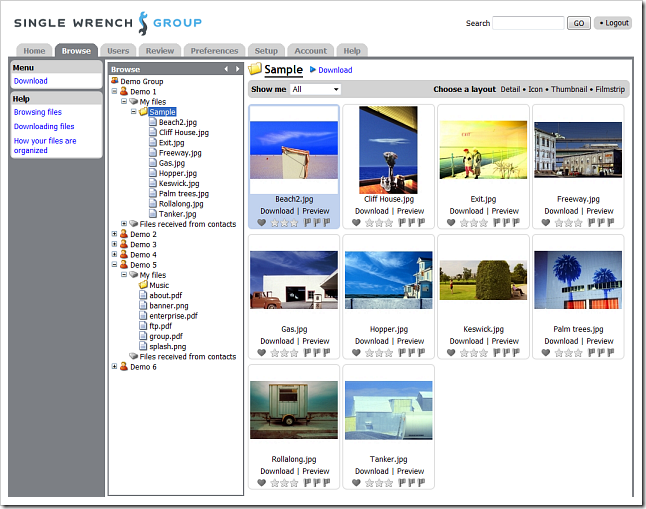Toggle the second rating star under Tanker.jpg
The height and width of the screenshot is (509, 646).
pos(379,483)
